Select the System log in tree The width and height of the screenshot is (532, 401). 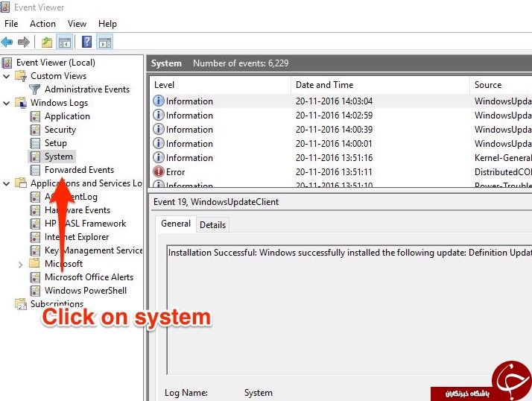pos(59,157)
